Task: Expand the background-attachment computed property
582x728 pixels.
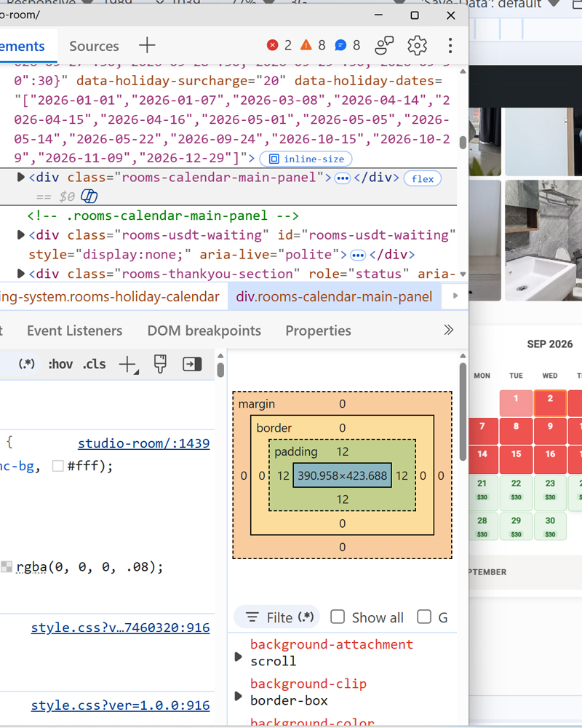Action: point(239,657)
